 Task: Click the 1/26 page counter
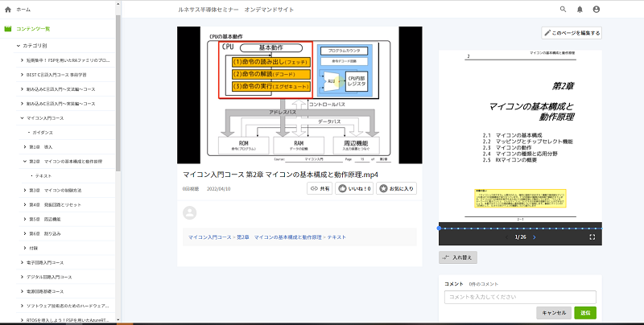(x=520, y=237)
